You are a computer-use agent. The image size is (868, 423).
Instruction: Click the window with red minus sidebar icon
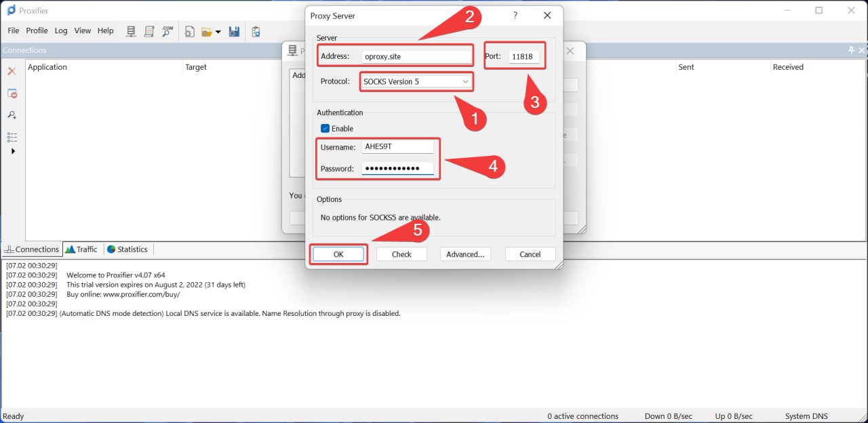[12, 94]
